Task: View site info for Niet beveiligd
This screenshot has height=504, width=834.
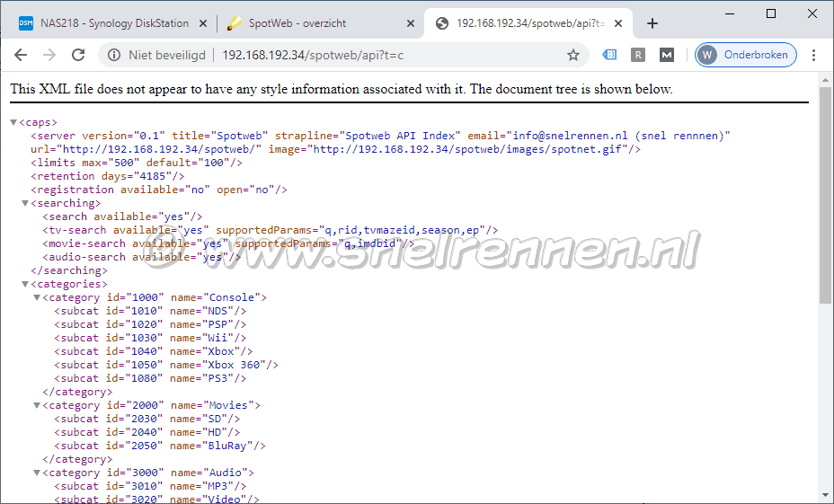Action: [114, 55]
